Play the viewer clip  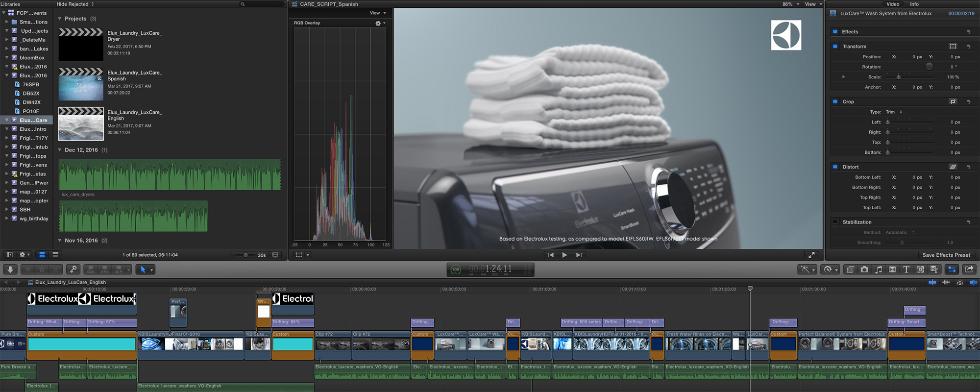point(564,255)
